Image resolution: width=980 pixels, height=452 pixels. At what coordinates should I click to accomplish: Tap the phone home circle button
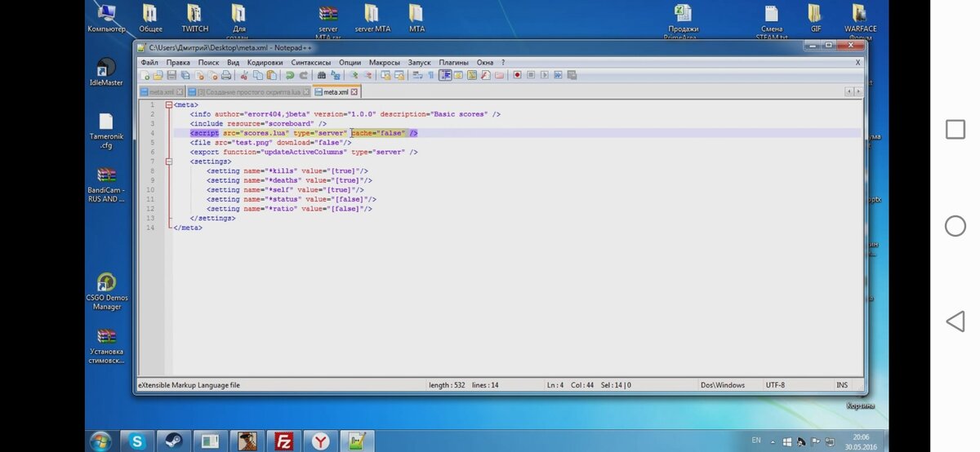point(955,226)
